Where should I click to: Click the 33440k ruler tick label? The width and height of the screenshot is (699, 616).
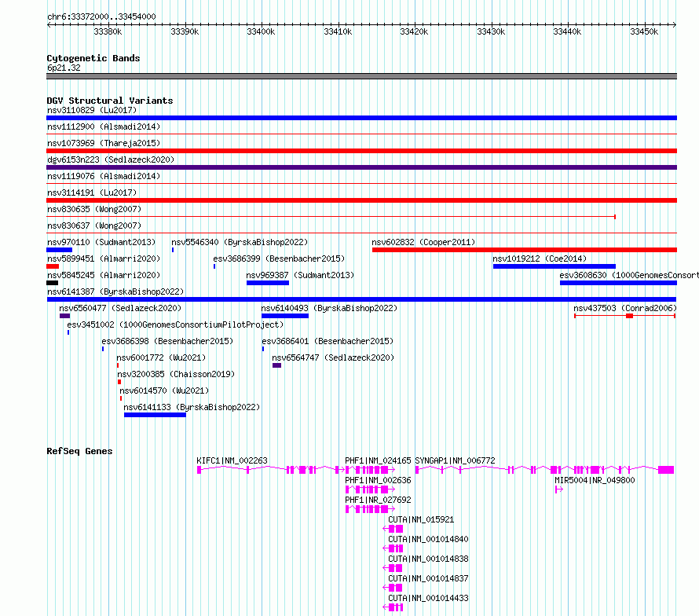click(x=567, y=31)
